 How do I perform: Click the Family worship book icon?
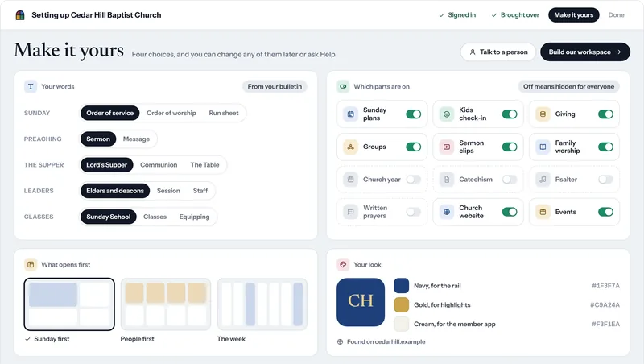click(x=543, y=147)
